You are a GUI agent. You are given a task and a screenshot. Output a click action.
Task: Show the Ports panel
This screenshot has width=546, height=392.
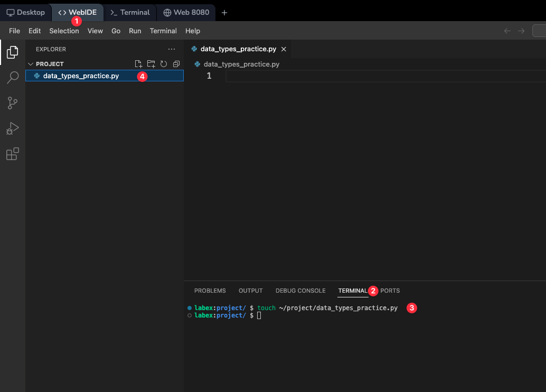(x=390, y=291)
